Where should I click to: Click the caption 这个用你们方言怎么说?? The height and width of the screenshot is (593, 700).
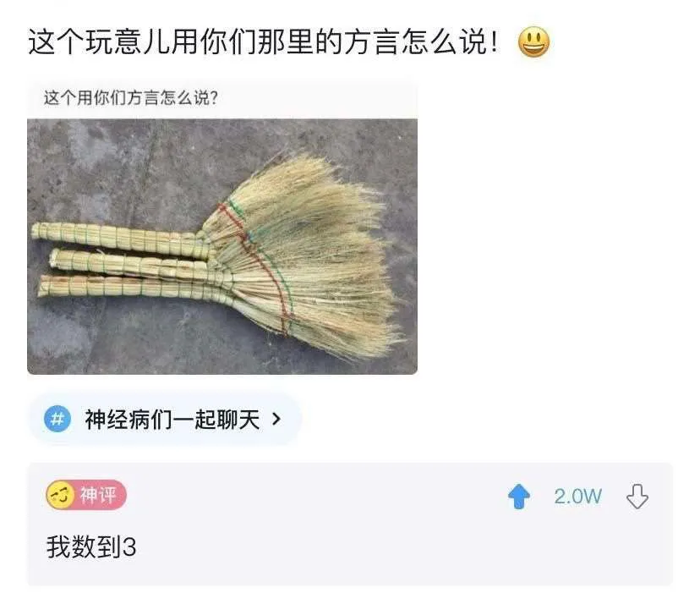click(x=131, y=98)
